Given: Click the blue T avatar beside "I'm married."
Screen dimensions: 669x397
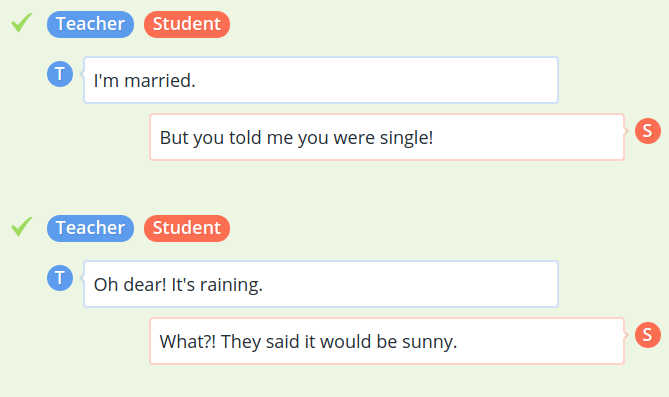Looking at the screenshot, I should pyautogui.click(x=60, y=74).
